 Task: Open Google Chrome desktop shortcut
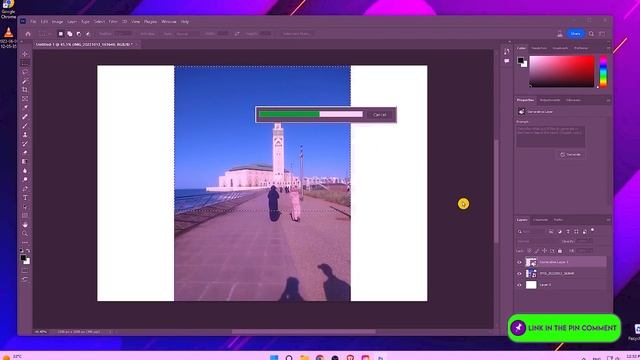coord(8,9)
